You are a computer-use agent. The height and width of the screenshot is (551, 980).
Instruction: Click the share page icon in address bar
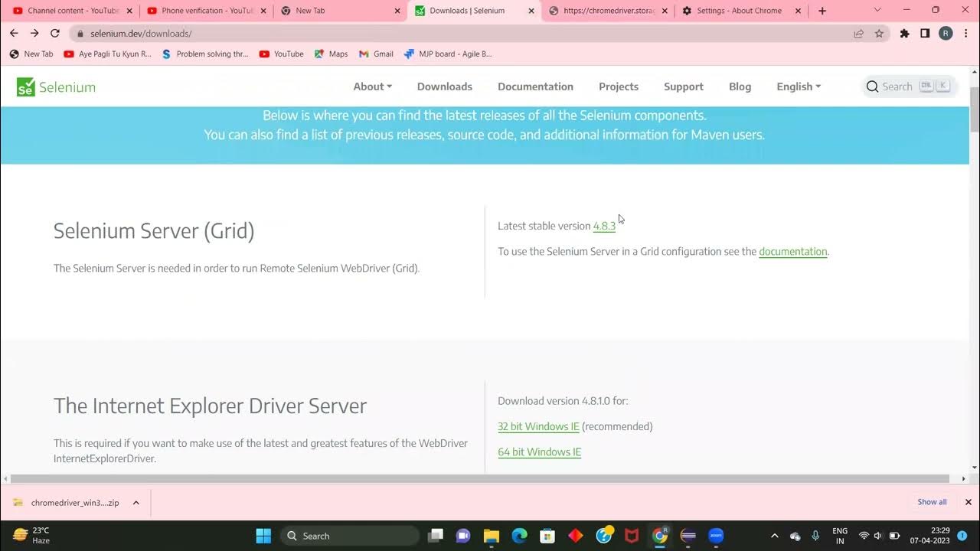859,34
